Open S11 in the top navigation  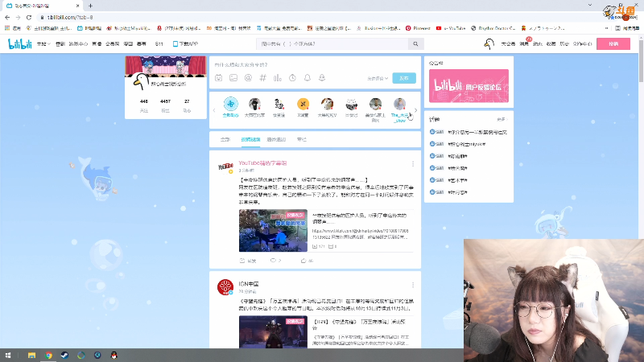(159, 44)
